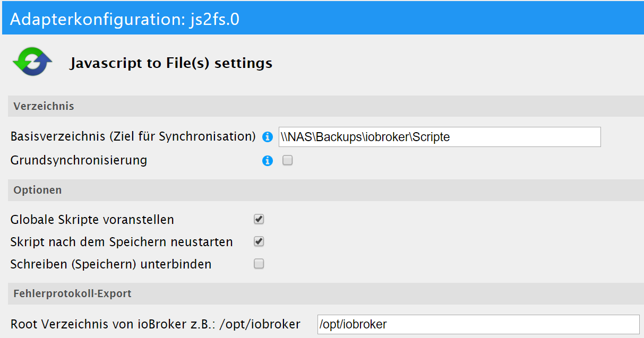Click the Globale Skripte voranstellen label
This screenshot has width=644, height=338.
click(92, 219)
